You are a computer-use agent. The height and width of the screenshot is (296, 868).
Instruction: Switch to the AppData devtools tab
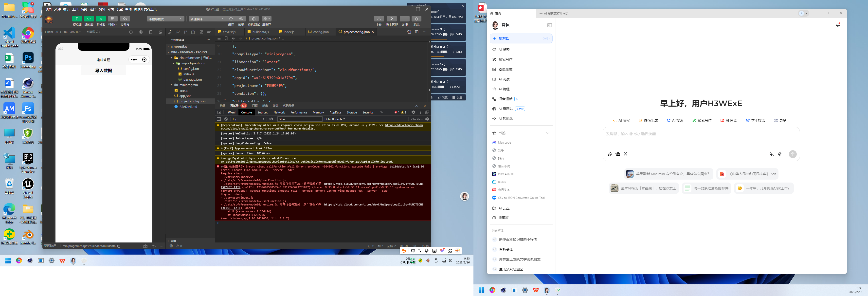pyautogui.click(x=335, y=112)
